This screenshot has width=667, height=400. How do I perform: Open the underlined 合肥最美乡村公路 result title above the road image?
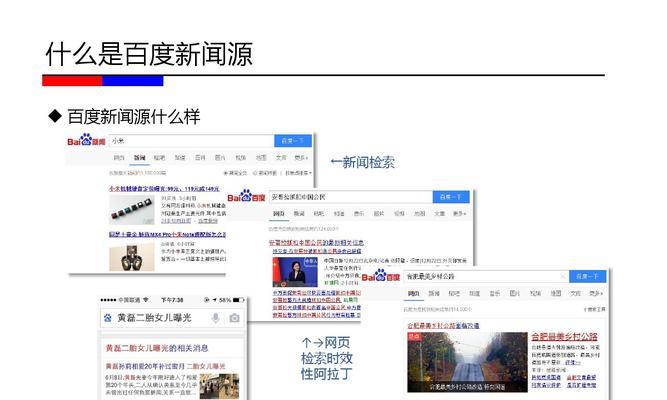[443, 326]
